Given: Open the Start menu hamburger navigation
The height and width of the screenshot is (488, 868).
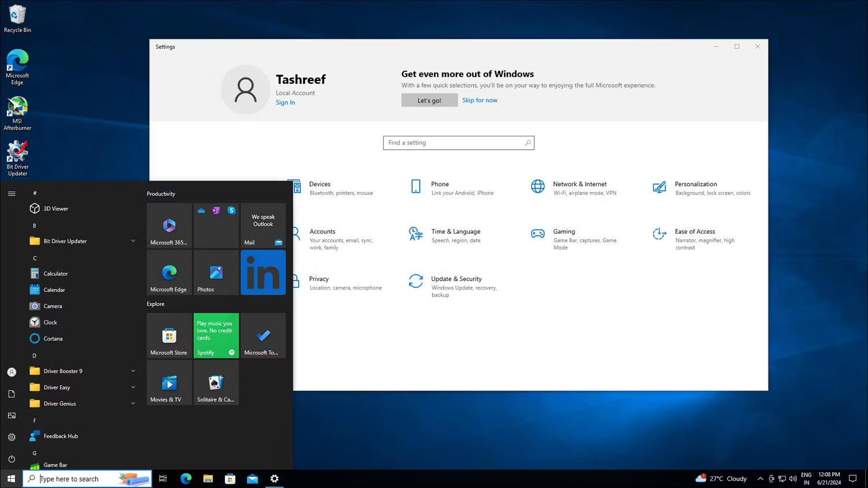Looking at the screenshot, I should (12, 193).
